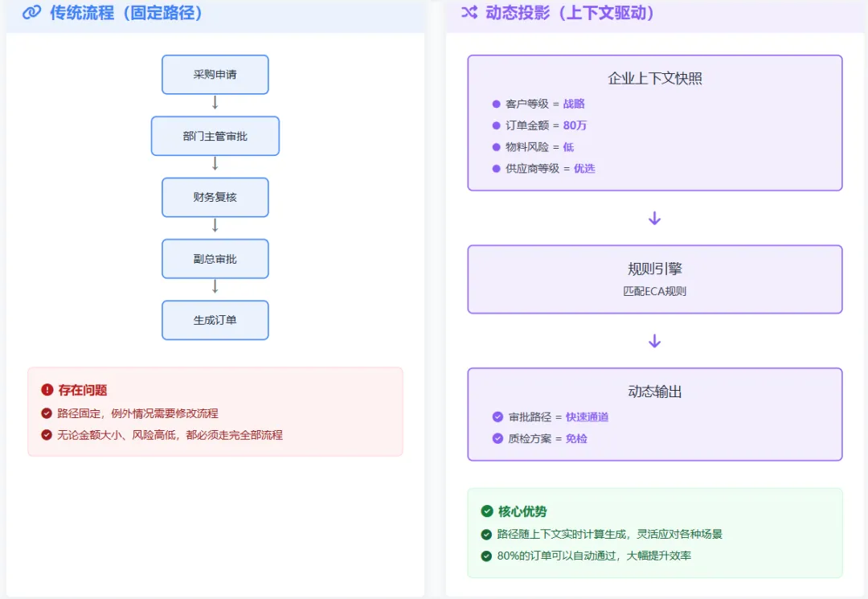Click the 核心优势 heading
Viewport: 868px width, 599px height.
pyautogui.click(x=522, y=511)
